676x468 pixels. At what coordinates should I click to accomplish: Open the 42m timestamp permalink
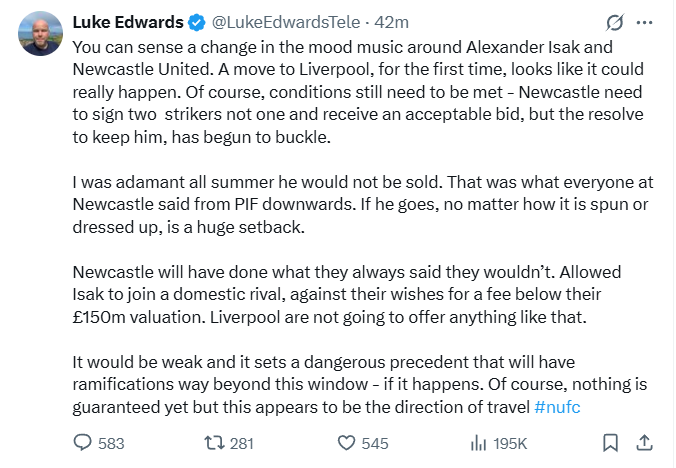click(x=391, y=22)
